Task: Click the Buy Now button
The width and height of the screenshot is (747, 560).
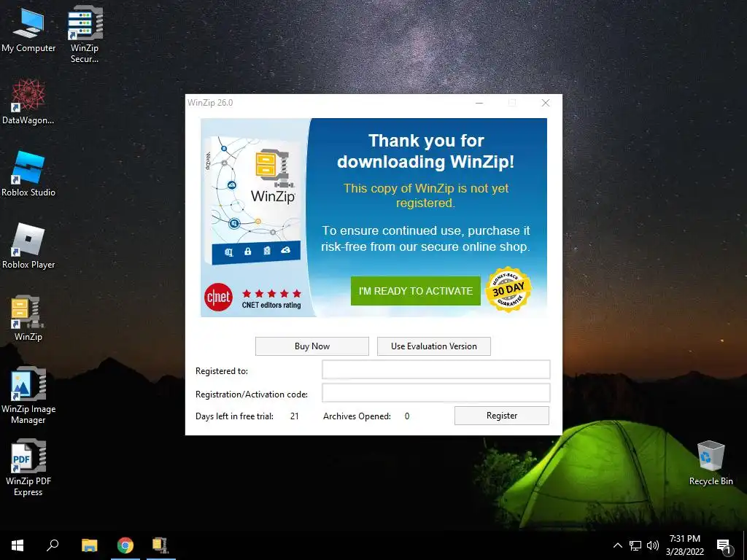Action: 312,346
